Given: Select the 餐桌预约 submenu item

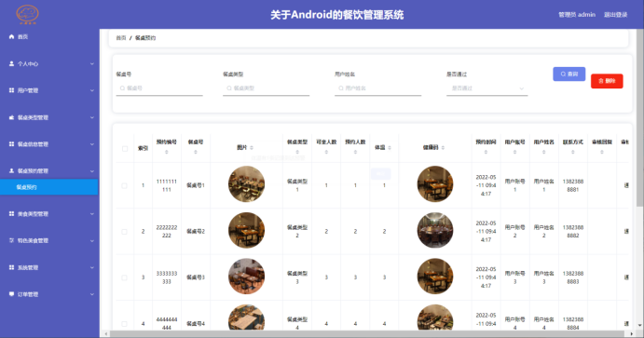Looking at the screenshot, I should [49, 187].
